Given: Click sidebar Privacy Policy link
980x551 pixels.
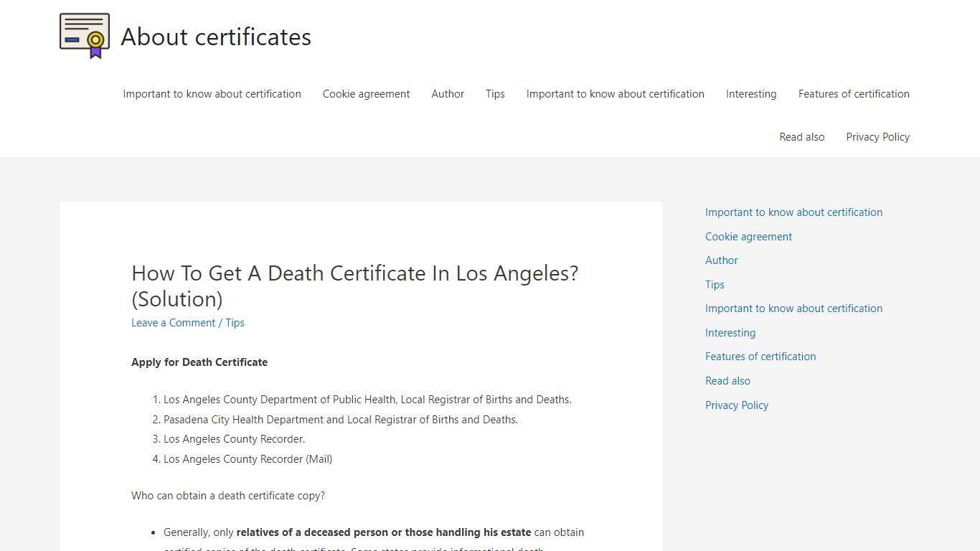Looking at the screenshot, I should pyautogui.click(x=737, y=405).
